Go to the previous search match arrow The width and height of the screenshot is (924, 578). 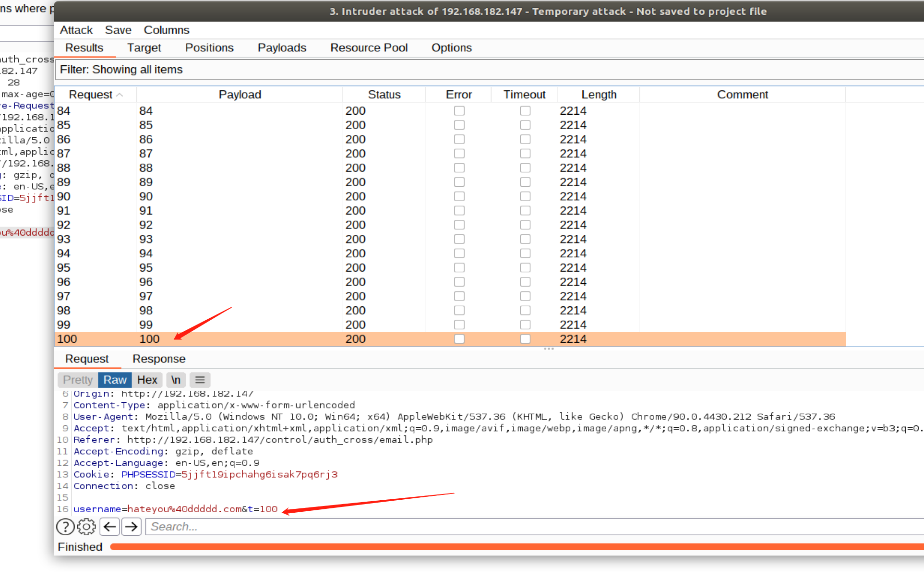pyautogui.click(x=110, y=527)
